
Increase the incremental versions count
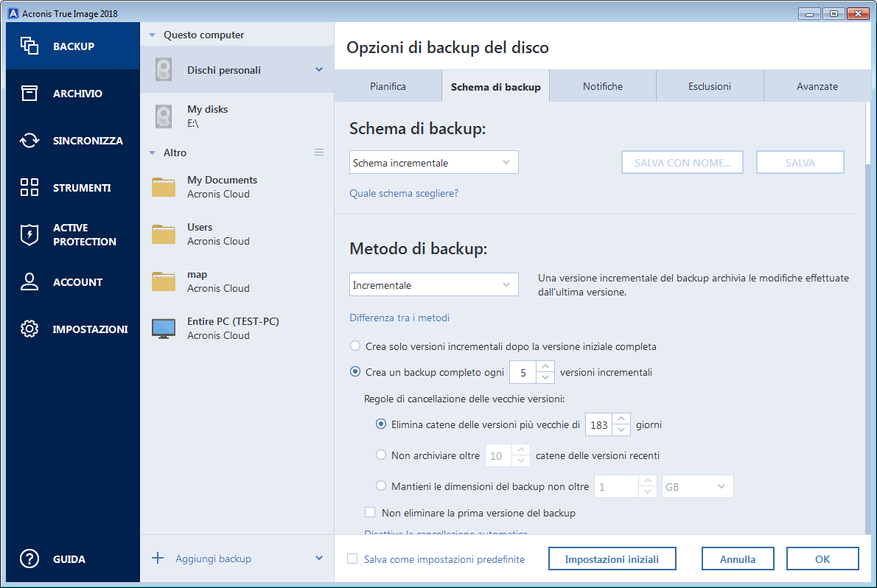pyautogui.click(x=545, y=366)
